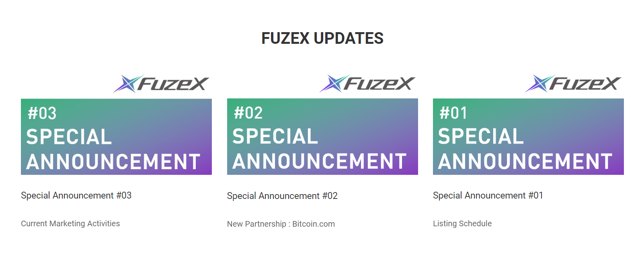The width and height of the screenshot is (644, 254).
Task: Click the '#03' number inside the first banner
Action: pyautogui.click(x=42, y=113)
